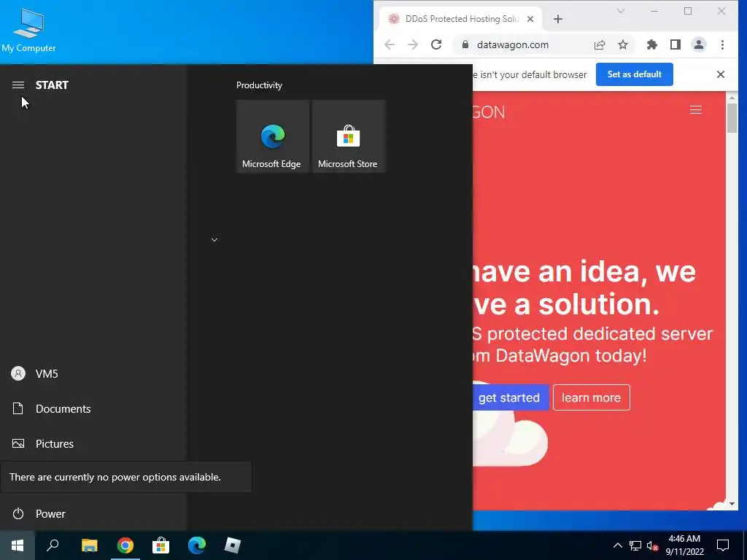Open DataWagon site hamburger menu
Image resolution: width=747 pixels, height=560 pixels.
[695, 111]
